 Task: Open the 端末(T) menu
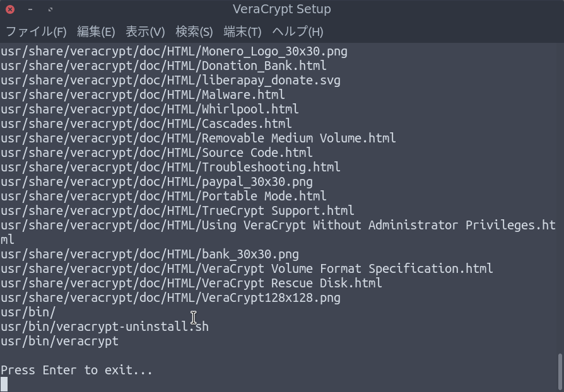(x=241, y=32)
